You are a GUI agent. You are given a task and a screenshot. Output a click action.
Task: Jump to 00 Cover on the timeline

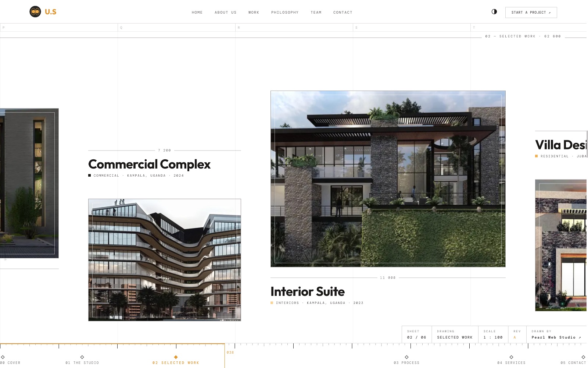point(10,360)
